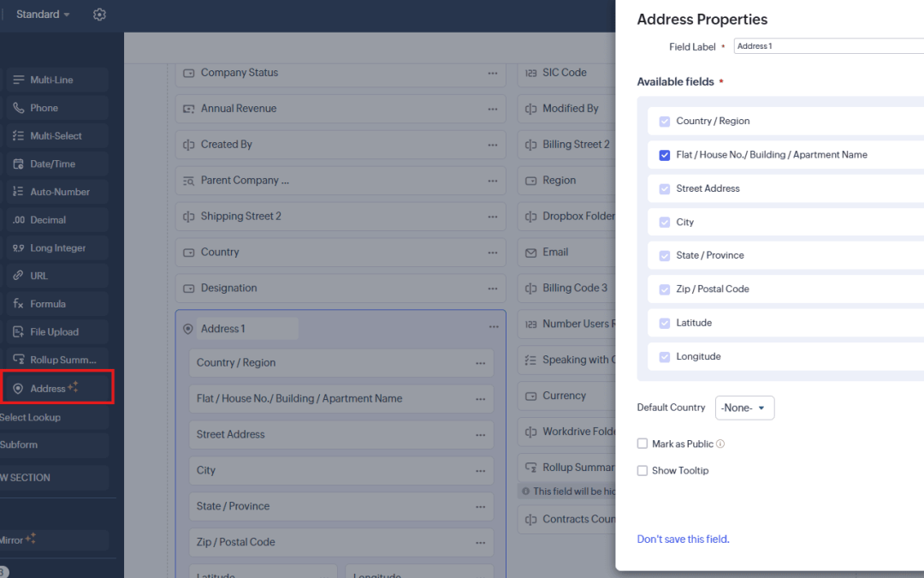Open the settings gear icon
The height and width of the screenshot is (578, 924).
click(99, 15)
